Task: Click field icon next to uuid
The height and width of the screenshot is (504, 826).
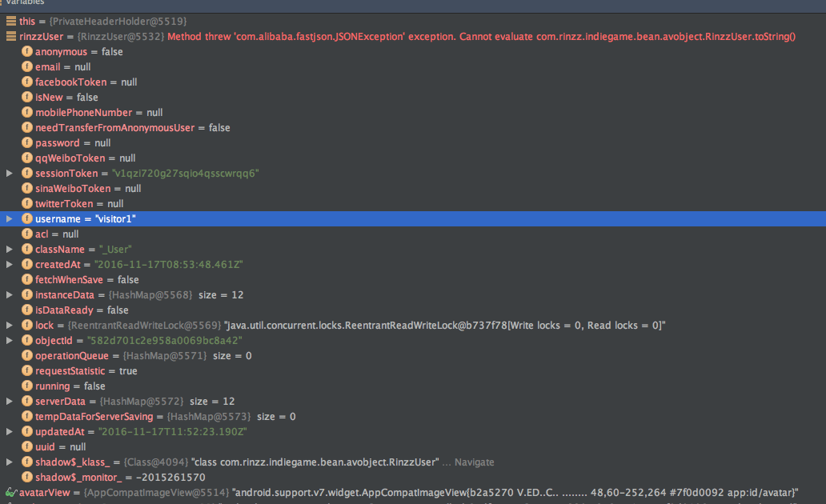Action: tap(27, 447)
